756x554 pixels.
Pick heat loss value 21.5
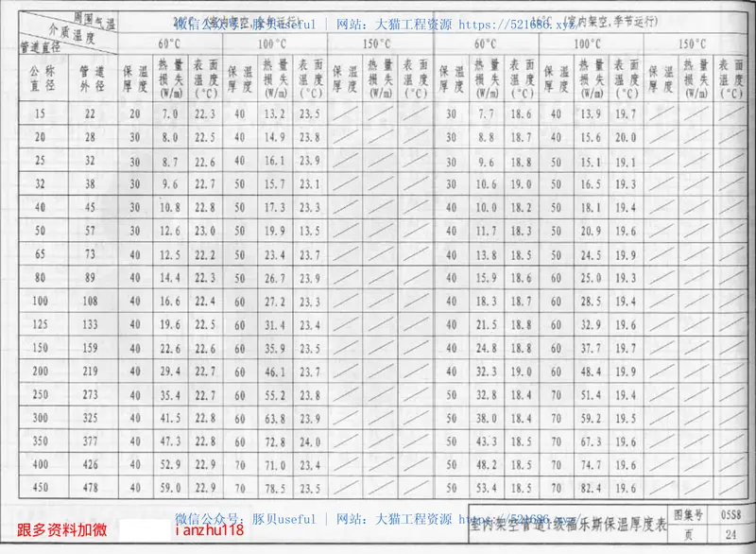(486, 324)
